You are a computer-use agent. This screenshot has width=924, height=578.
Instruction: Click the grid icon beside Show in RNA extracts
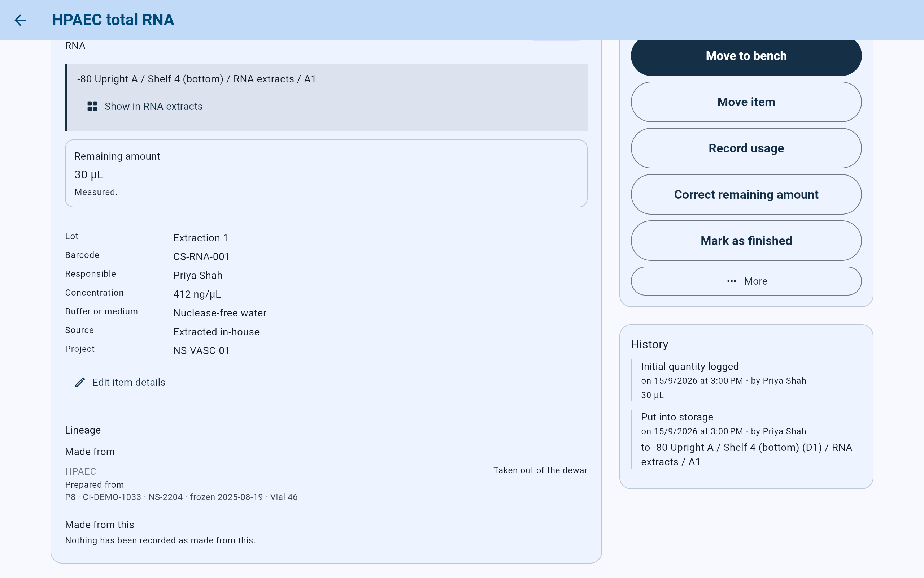click(92, 106)
